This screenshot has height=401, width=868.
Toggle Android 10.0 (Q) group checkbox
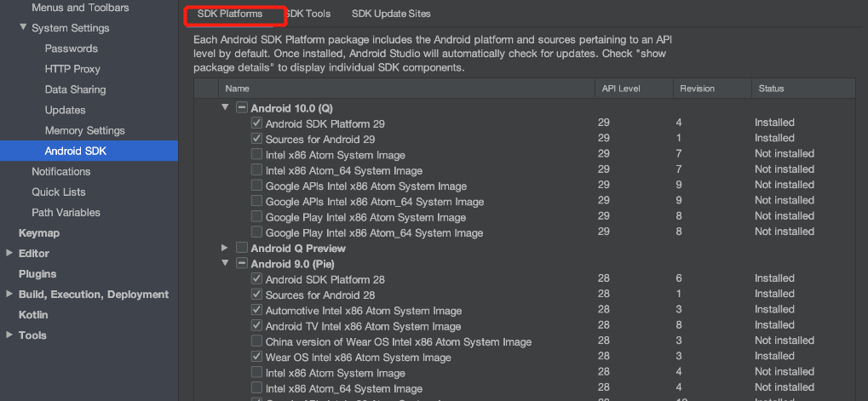(x=242, y=108)
